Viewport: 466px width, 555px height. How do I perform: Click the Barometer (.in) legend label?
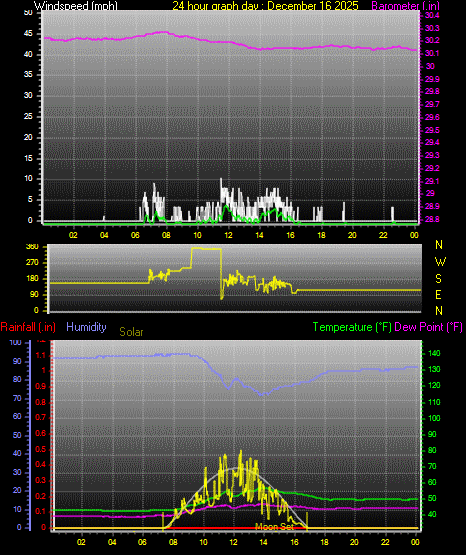coord(406,6)
